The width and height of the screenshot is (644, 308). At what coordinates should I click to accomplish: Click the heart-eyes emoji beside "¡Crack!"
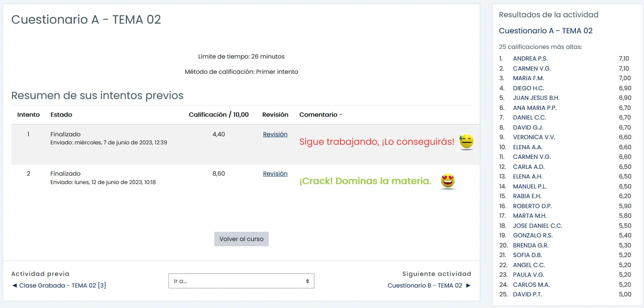(x=448, y=181)
